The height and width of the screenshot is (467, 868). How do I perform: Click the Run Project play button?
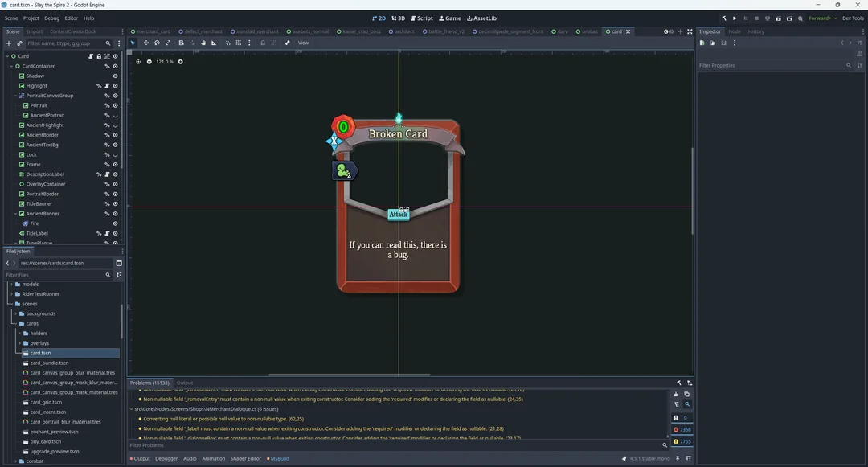click(x=735, y=18)
